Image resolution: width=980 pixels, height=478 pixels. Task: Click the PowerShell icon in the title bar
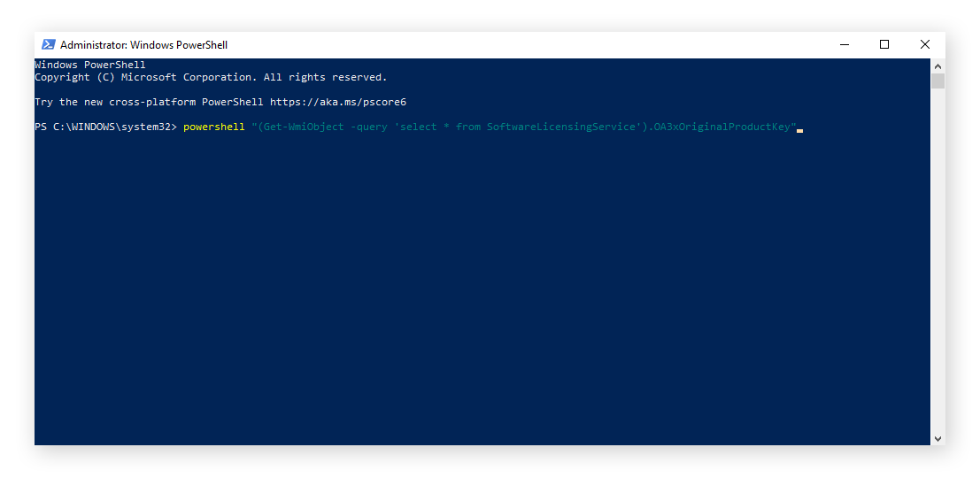[48, 45]
